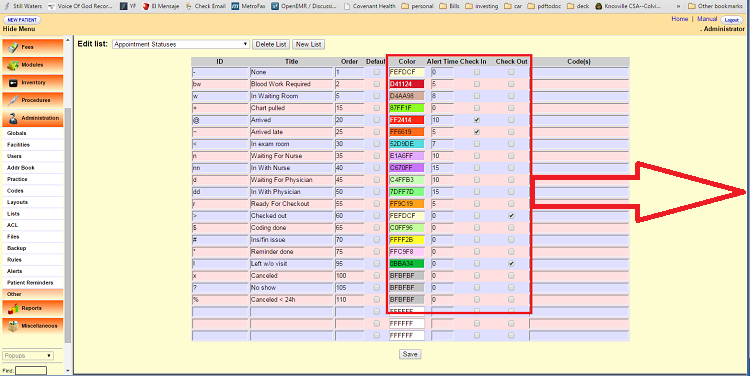This screenshot has height=376, width=750.
Task: Click Codes field of None row
Action: [x=579, y=72]
